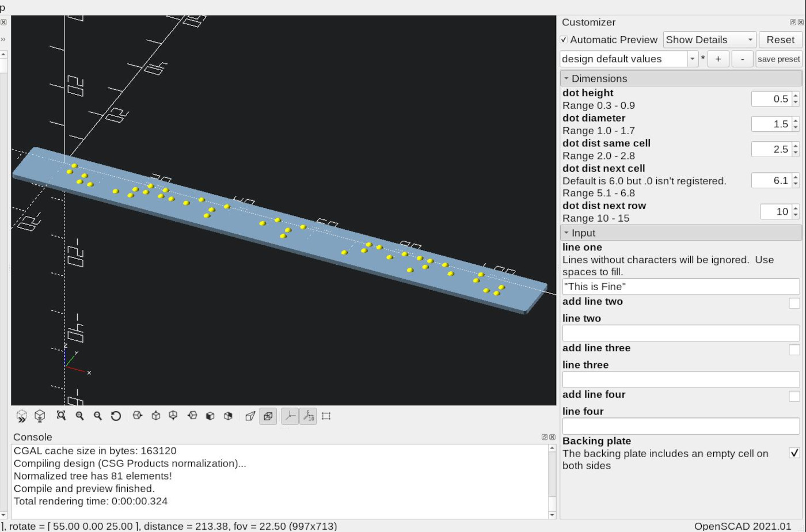The height and width of the screenshot is (532, 806).
Task: Undock the Console panel with float icon
Action: tap(545, 438)
